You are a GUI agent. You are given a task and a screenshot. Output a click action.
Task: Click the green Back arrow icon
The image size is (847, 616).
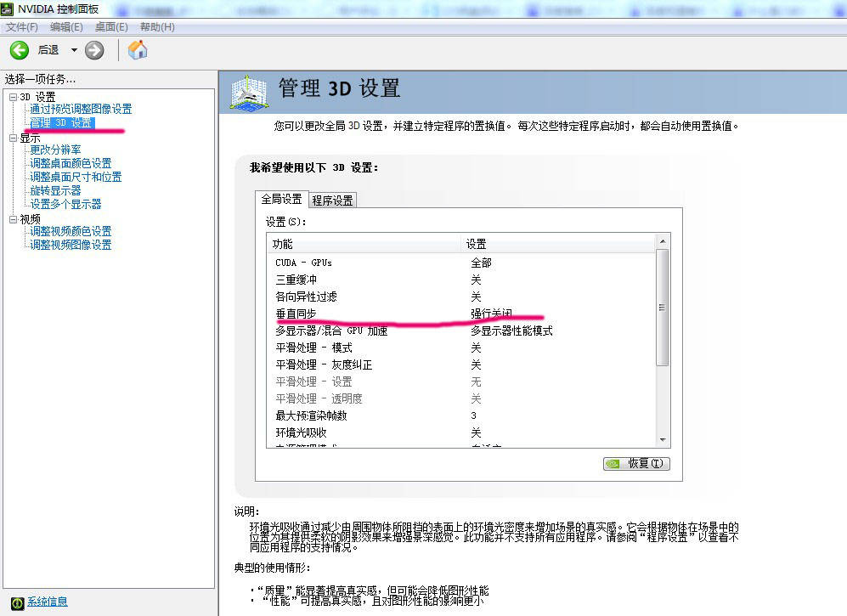(x=20, y=50)
